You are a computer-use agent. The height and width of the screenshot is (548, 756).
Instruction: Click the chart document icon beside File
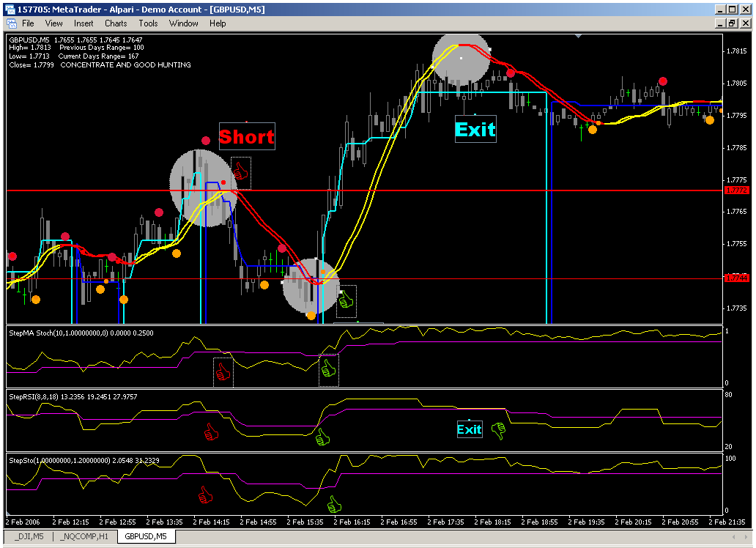[12, 23]
